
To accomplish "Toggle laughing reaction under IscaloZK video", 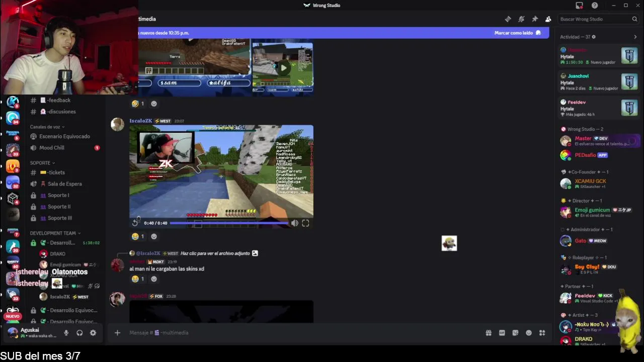I will [x=138, y=236].
